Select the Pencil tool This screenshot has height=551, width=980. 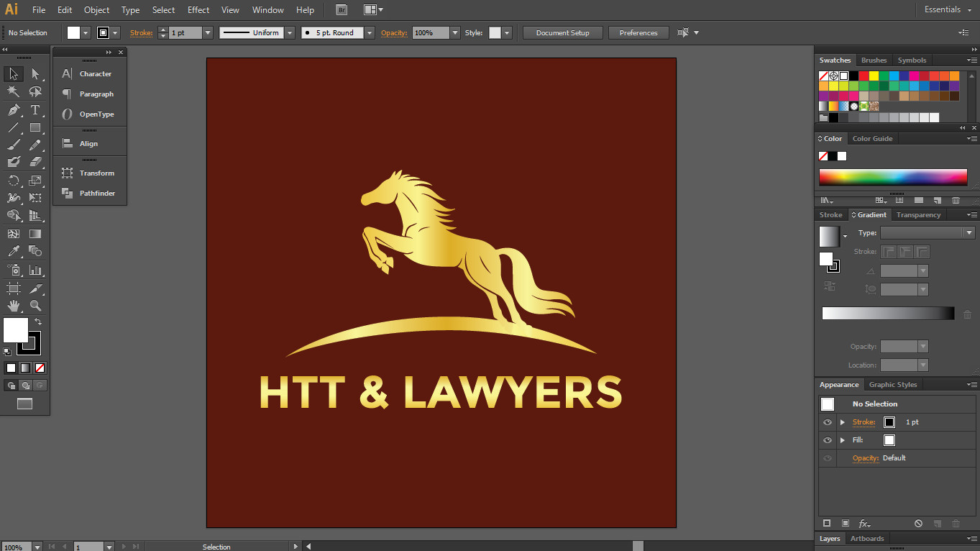click(x=35, y=145)
